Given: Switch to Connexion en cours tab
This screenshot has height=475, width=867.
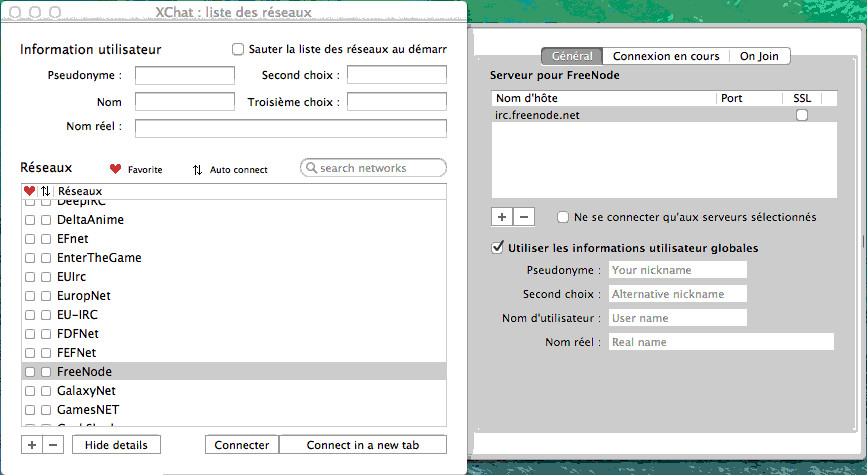Looking at the screenshot, I should coord(665,57).
